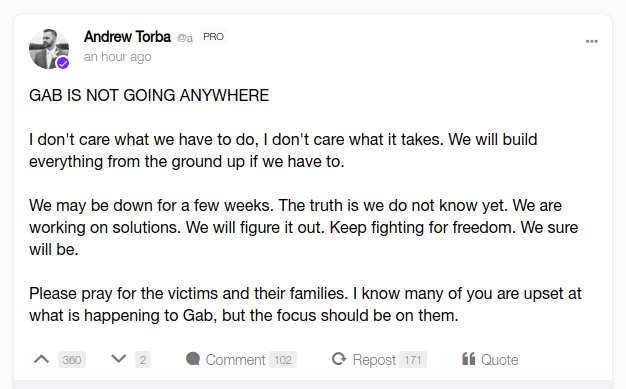
Task: Click the @a username handle
Action: (185, 38)
